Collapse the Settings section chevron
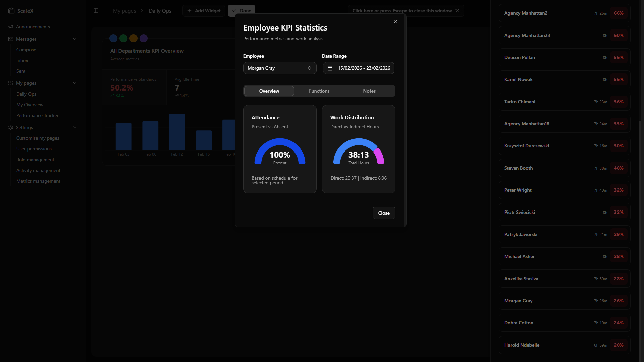Image resolution: width=644 pixels, height=362 pixels. [x=75, y=127]
